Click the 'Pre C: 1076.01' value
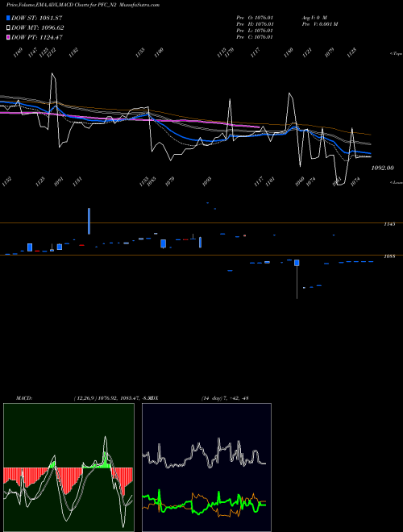The width and height of the screenshot is (403, 532). click(x=255, y=37)
